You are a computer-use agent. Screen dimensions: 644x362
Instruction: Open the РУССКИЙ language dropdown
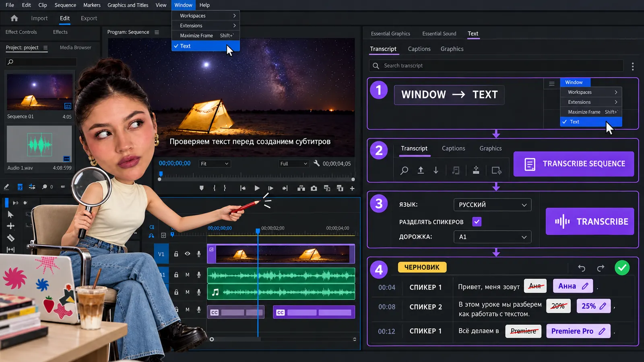click(492, 205)
